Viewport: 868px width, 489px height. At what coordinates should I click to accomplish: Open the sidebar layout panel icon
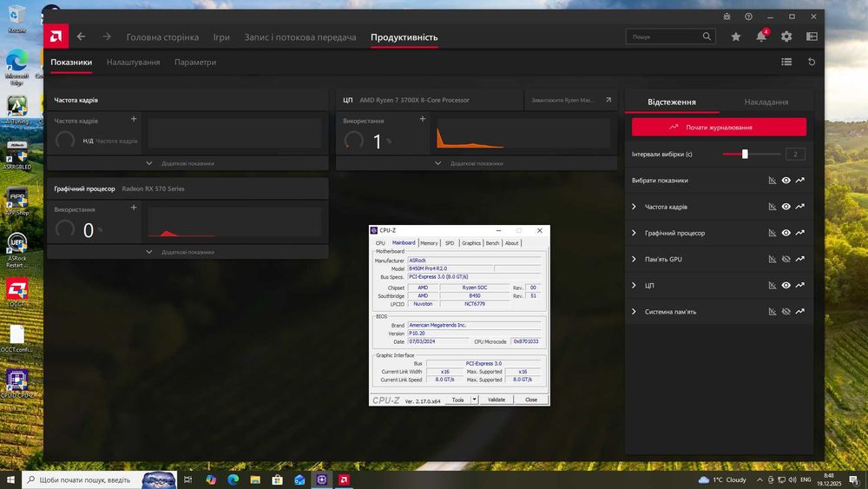(x=812, y=36)
